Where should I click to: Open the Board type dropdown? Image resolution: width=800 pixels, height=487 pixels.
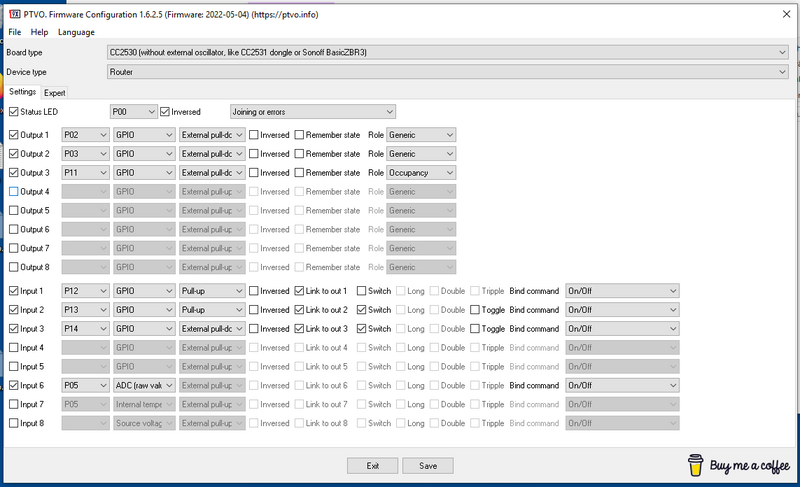446,52
